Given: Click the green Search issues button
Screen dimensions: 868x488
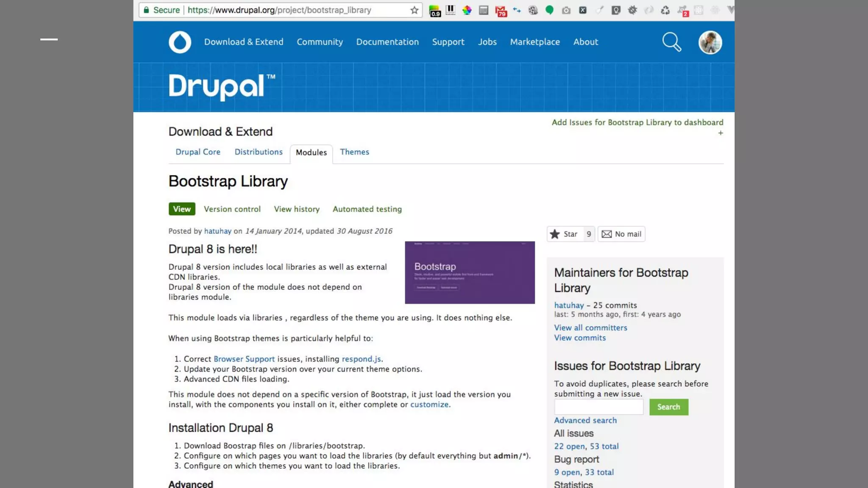Looking at the screenshot, I should click(x=669, y=407).
